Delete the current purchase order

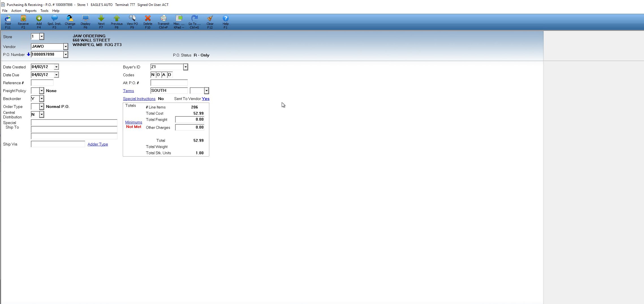coord(148,22)
